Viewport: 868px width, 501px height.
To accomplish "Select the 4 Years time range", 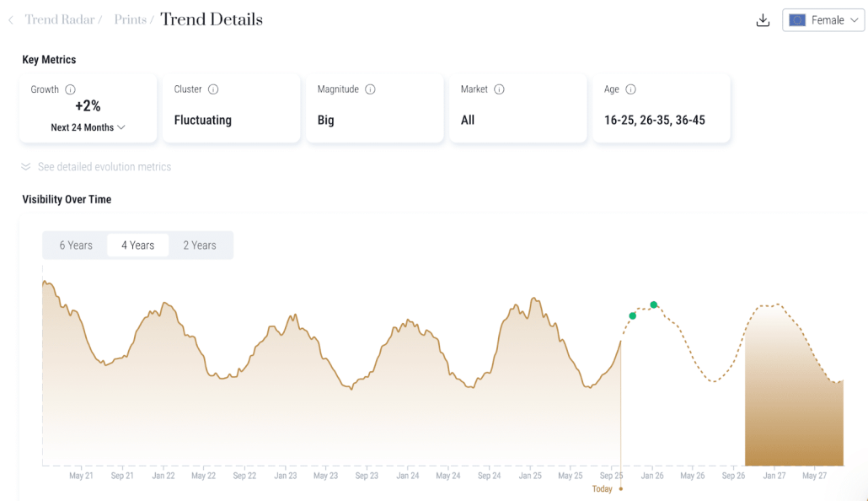I will click(137, 245).
